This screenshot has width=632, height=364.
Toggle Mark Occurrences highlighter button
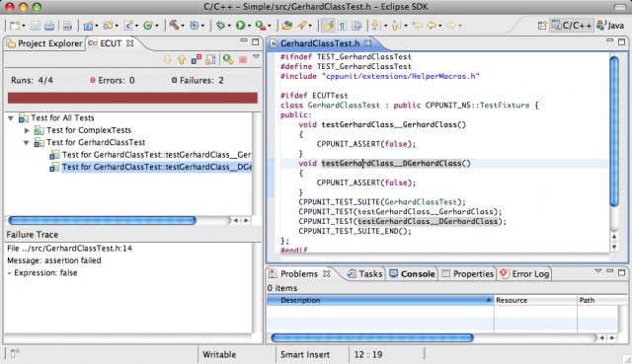pyautogui.click(x=328, y=26)
